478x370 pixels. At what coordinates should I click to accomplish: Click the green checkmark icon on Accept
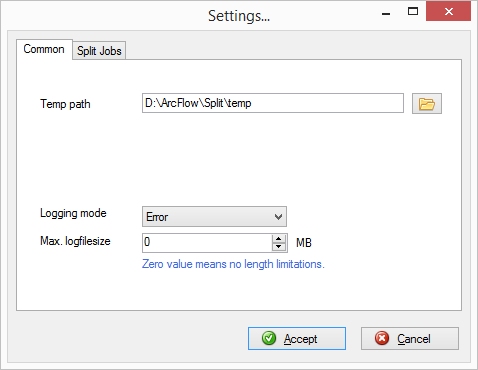point(269,338)
